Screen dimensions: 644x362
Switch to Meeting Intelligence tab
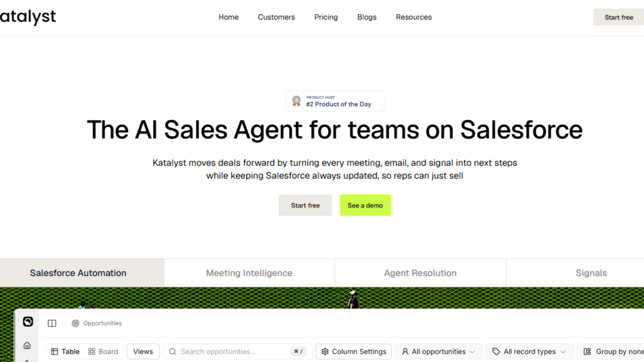pyautogui.click(x=249, y=273)
